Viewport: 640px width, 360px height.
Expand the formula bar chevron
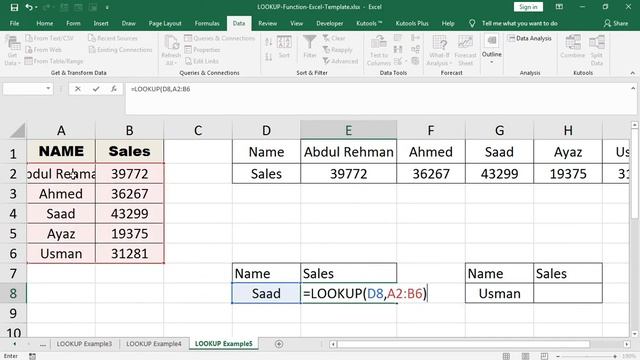[633, 88]
